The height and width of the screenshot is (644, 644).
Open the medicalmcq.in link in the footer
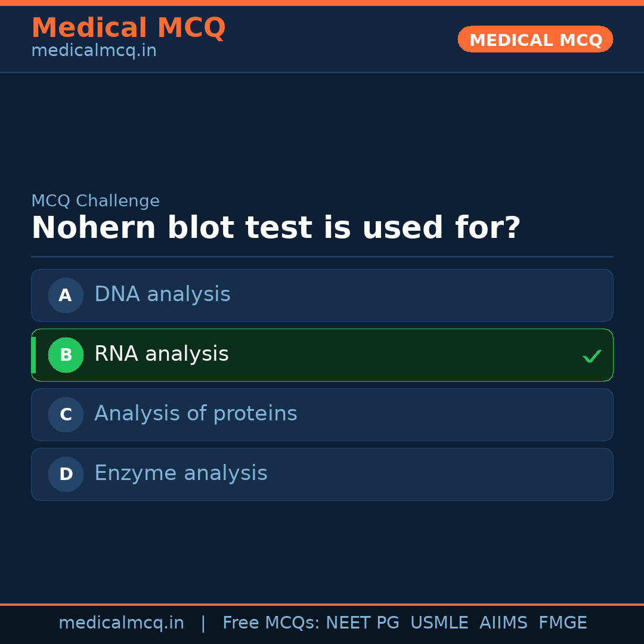pyautogui.click(x=121, y=623)
